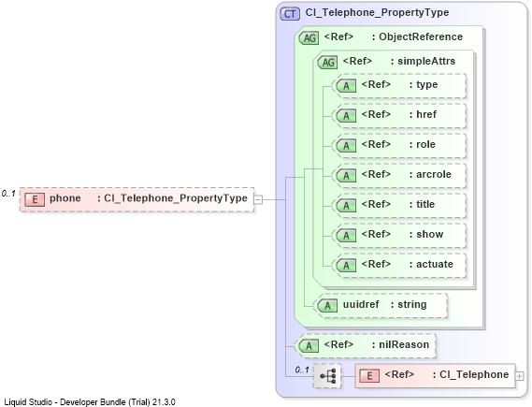
Task: Expand the CI_Telephone element reference
Action: 519,376
